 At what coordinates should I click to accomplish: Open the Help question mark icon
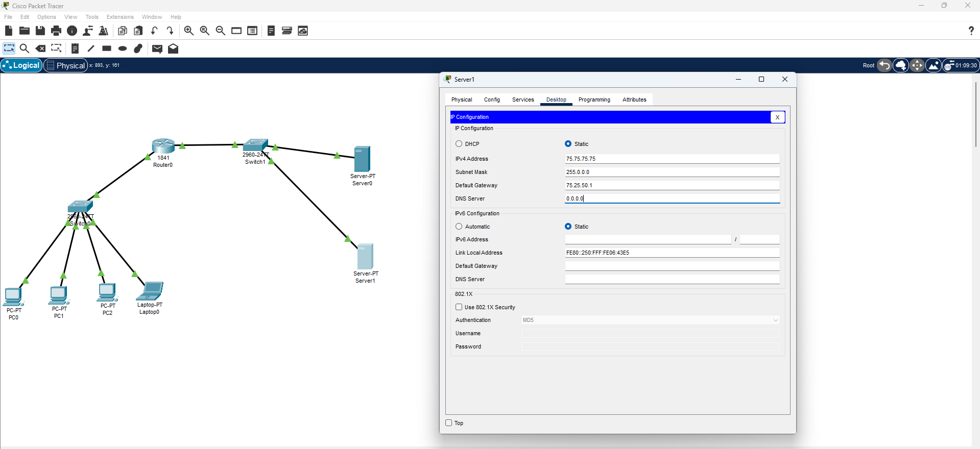(971, 31)
